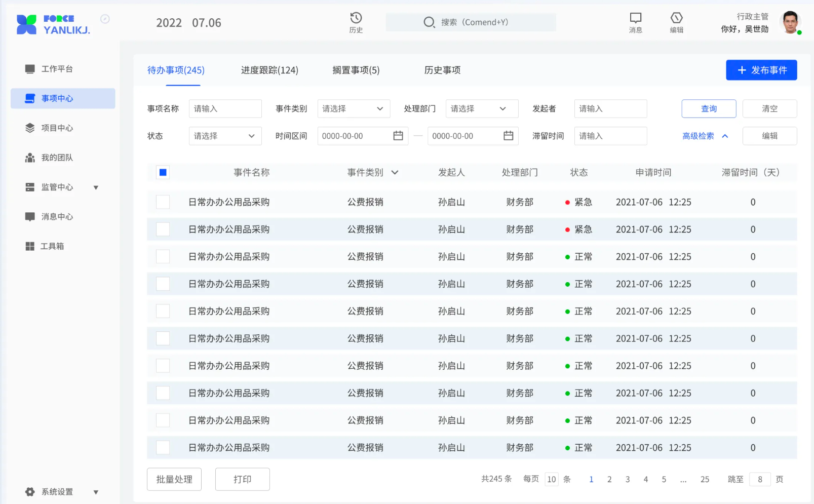This screenshot has height=504, width=814.
Task: Check the fourth row's checkbox
Action: 163,284
